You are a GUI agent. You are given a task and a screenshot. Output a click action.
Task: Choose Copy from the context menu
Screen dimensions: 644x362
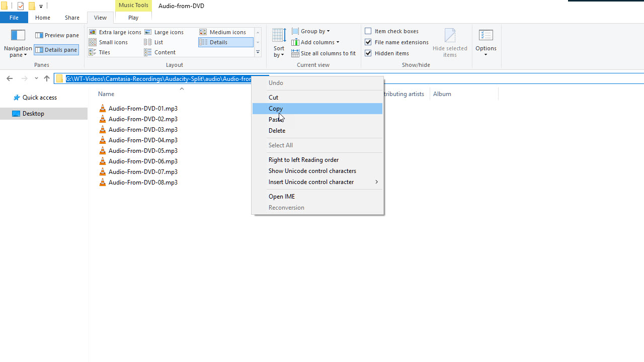click(275, 108)
